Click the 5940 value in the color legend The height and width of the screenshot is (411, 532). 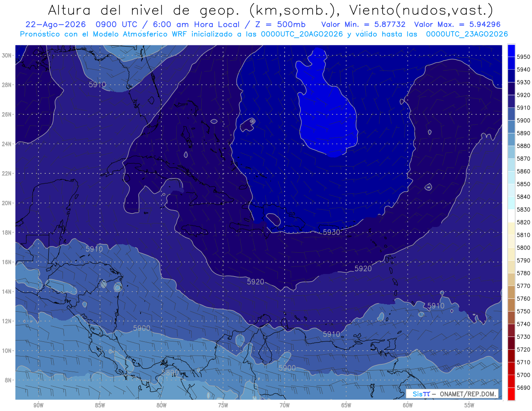pos(523,70)
